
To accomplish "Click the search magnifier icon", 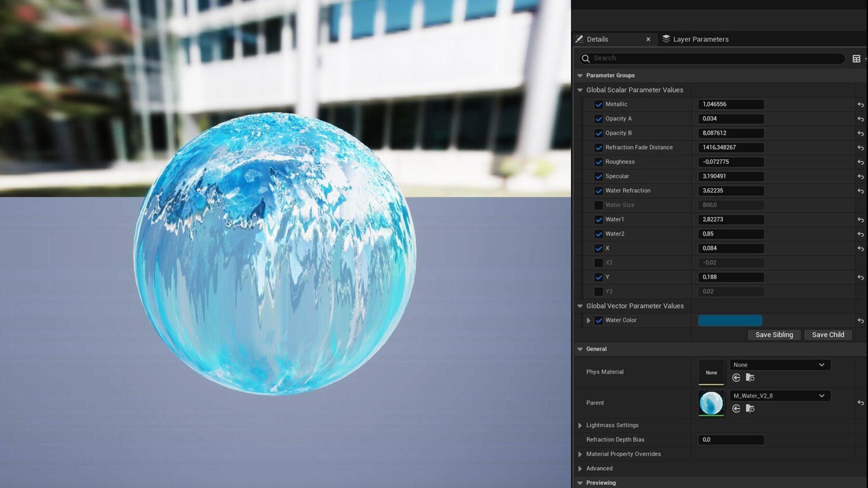I will [x=586, y=58].
